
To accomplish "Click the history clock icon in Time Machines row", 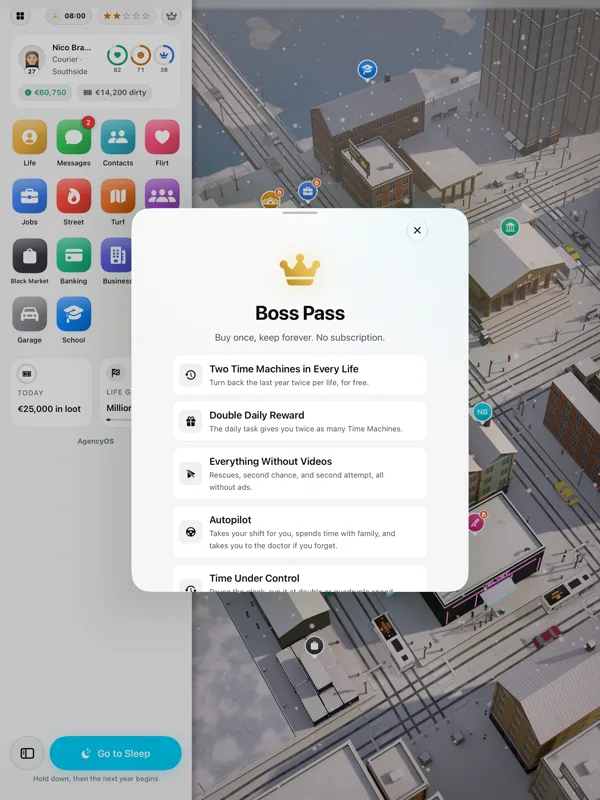I will (191, 375).
